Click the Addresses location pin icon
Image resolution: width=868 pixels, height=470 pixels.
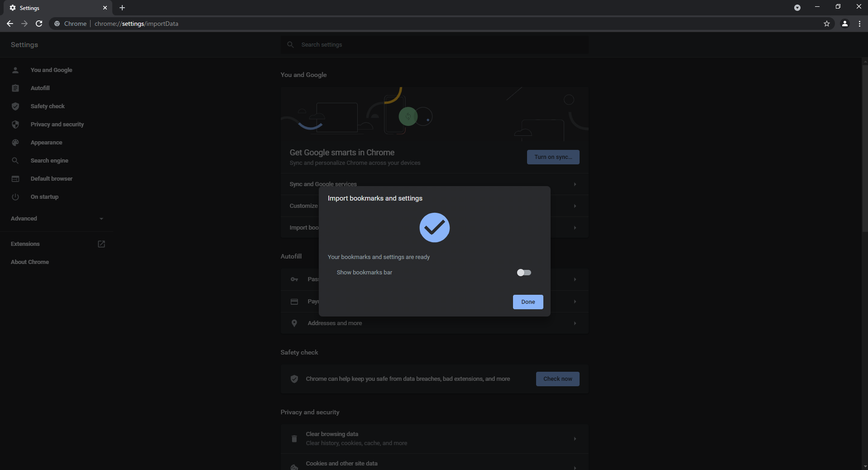(294, 323)
